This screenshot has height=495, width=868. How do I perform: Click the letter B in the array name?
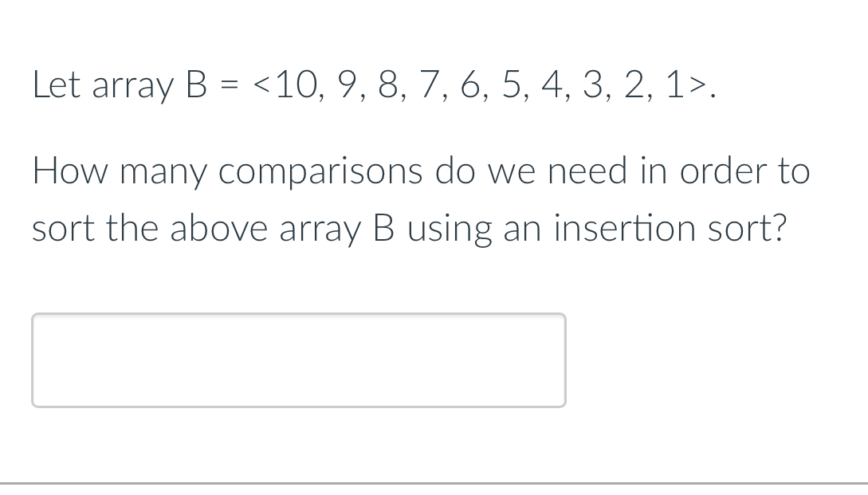196,84
